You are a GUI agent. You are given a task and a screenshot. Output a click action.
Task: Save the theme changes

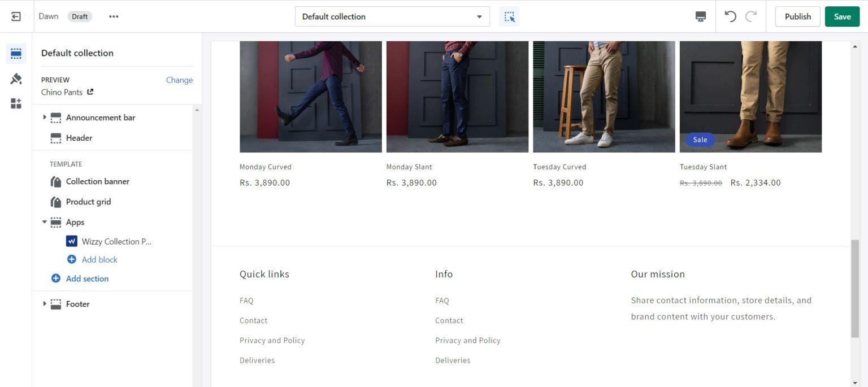842,16
